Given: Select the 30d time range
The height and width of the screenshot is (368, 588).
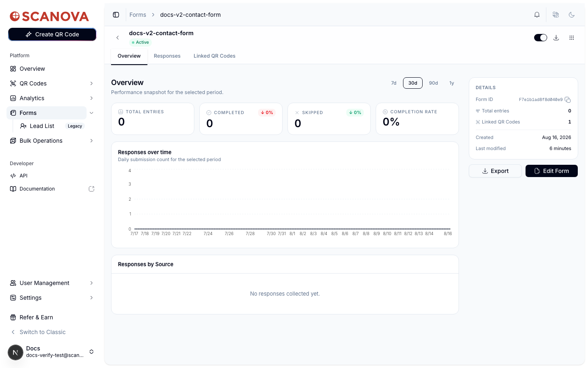Looking at the screenshot, I should tap(413, 83).
